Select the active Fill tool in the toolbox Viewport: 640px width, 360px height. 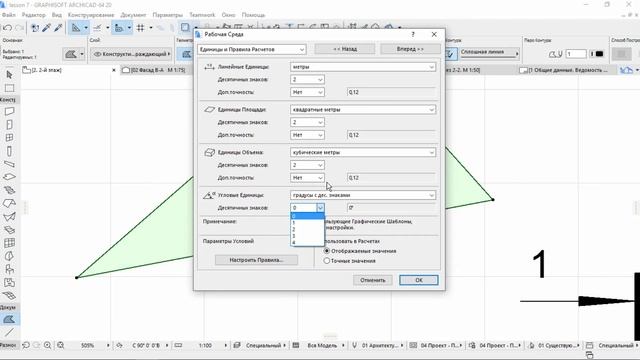(x=9, y=320)
